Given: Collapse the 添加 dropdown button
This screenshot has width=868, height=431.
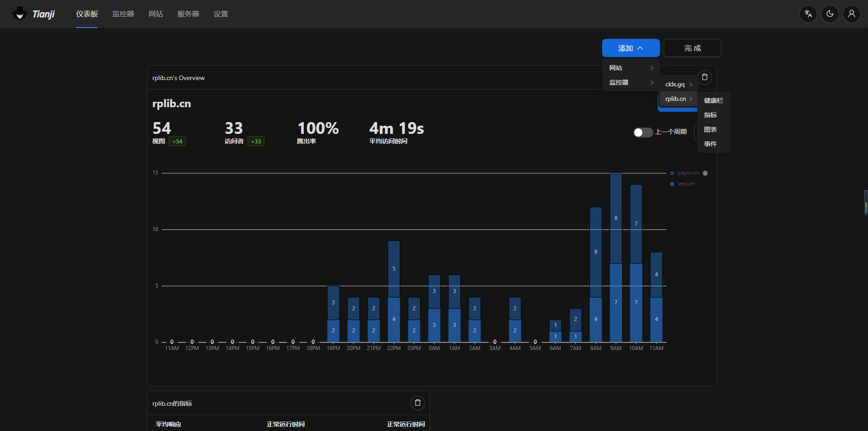Looking at the screenshot, I should tap(630, 48).
